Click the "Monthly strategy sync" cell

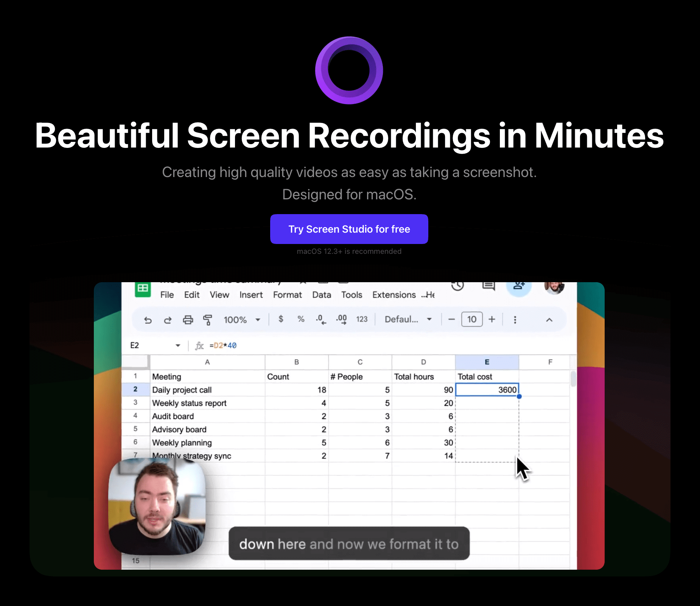point(207,456)
